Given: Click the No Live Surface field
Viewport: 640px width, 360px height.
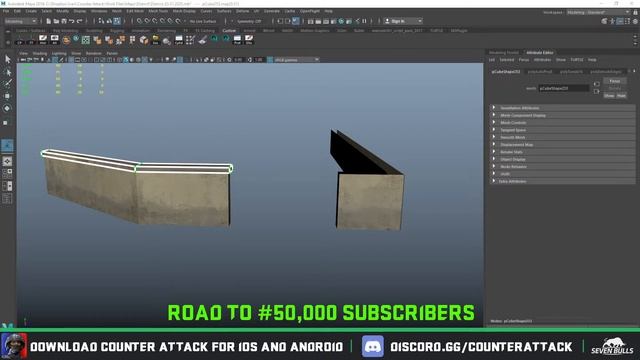Looking at the screenshot, I should (203, 21).
